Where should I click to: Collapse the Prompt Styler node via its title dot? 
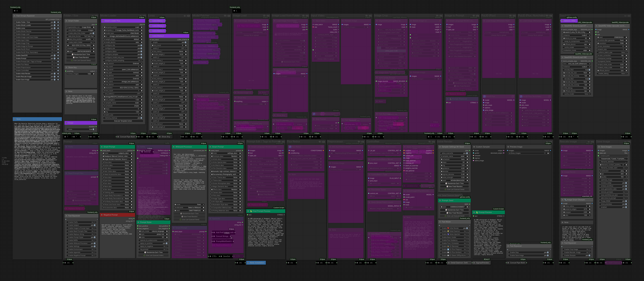click(138, 222)
